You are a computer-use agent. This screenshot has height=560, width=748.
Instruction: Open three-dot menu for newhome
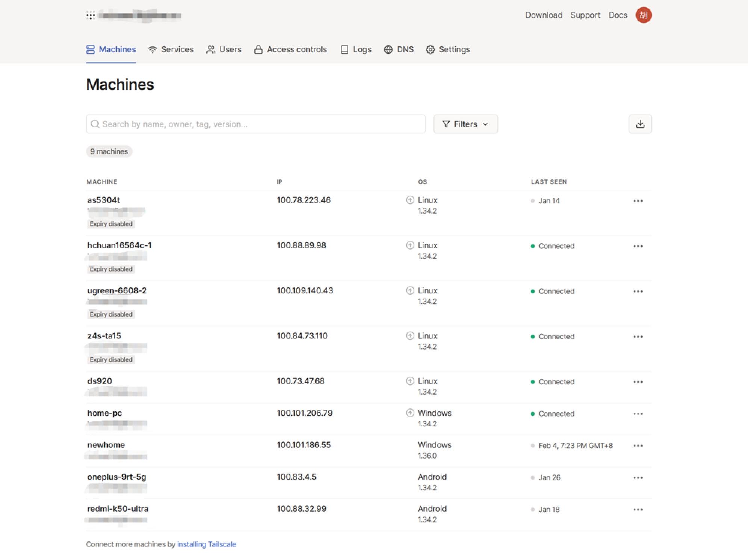tap(638, 446)
